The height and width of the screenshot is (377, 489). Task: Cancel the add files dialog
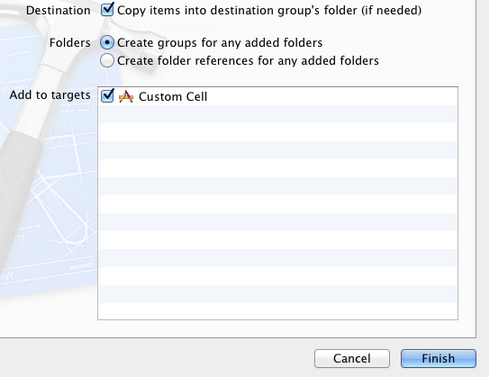pos(352,358)
